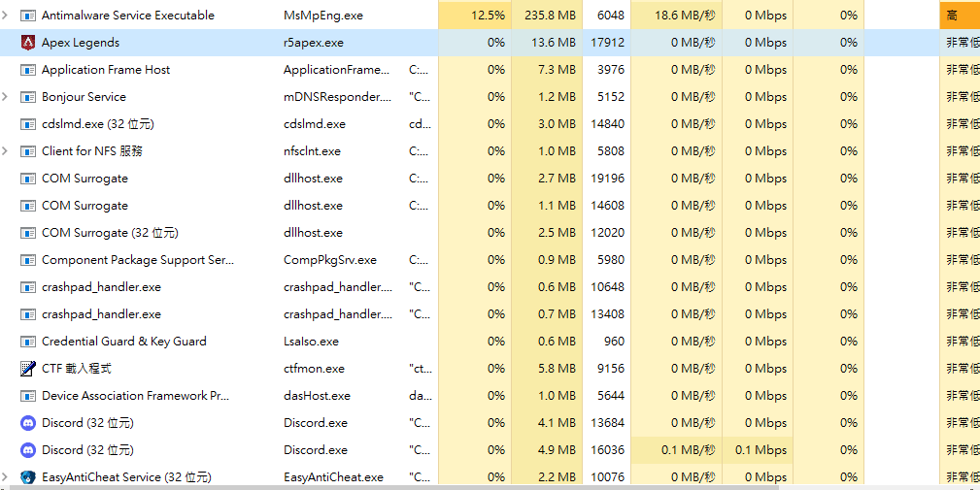This screenshot has height=490, width=980.
Task: Expand the Antimalware Service Executable group
Action: [x=5, y=16]
